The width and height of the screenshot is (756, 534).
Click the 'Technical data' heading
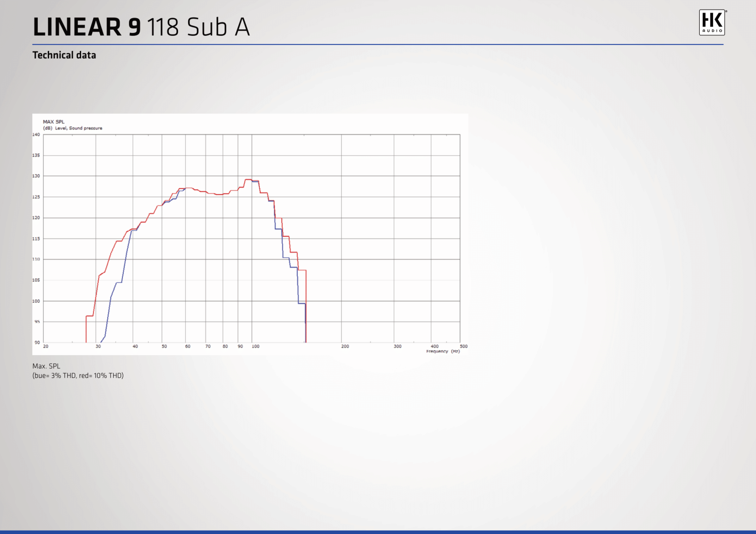64,55
